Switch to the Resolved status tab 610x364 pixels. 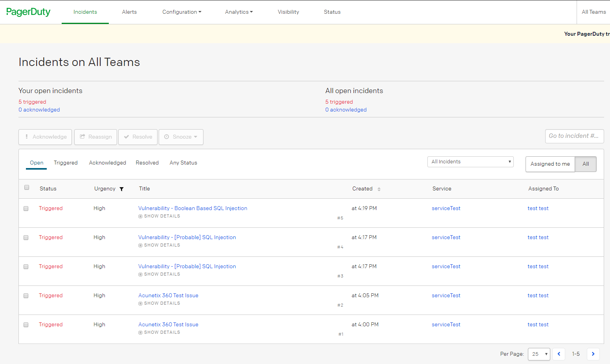click(x=147, y=163)
